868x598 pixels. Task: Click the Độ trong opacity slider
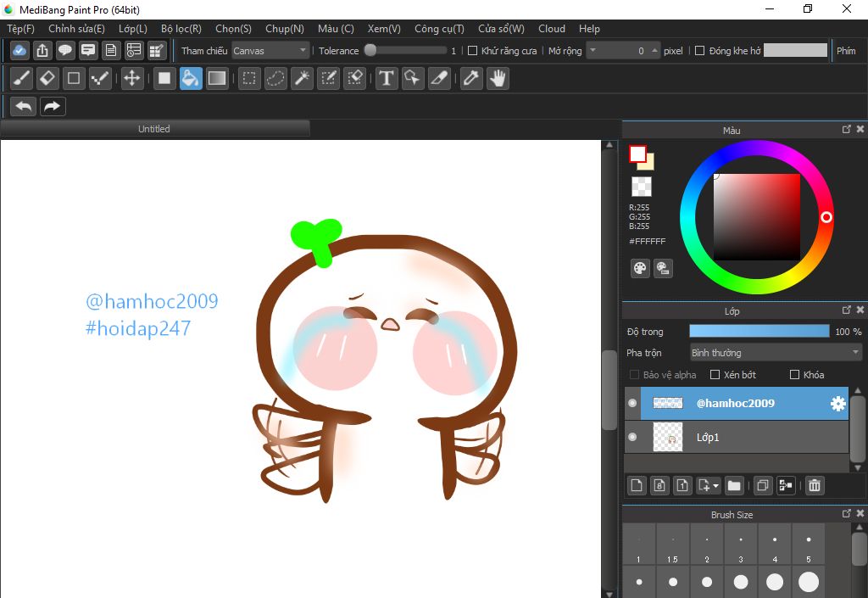click(x=759, y=332)
